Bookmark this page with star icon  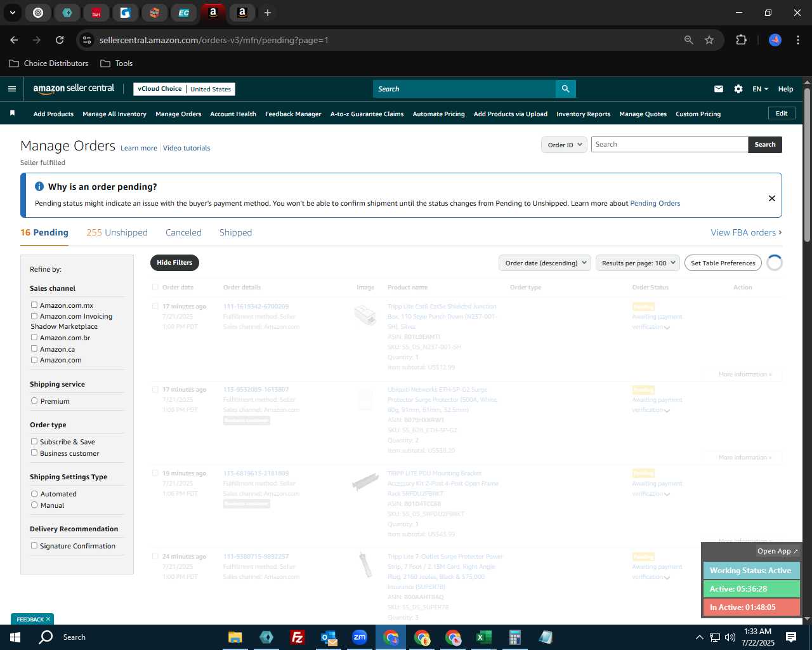(709, 40)
